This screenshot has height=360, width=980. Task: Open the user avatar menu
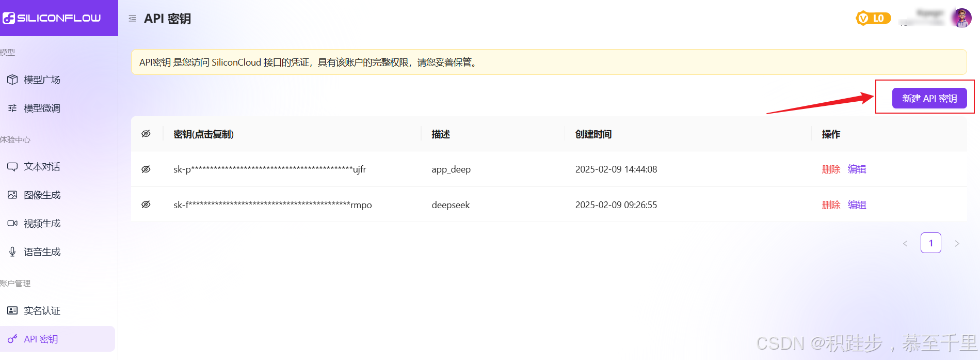[961, 18]
